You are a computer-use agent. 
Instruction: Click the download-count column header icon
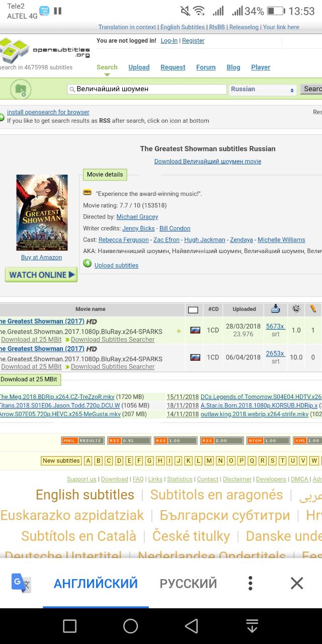coord(276,309)
